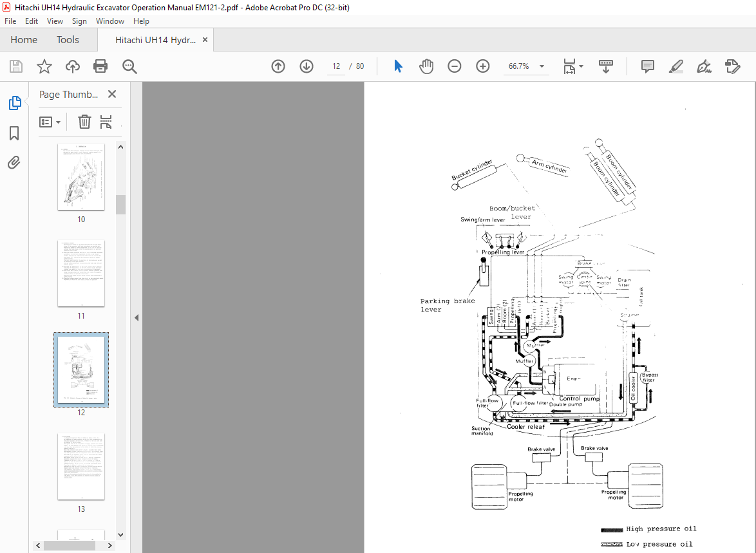The width and height of the screenshot is (756, 553).
Task: Open the Window menu
Action: coord(110,21)
